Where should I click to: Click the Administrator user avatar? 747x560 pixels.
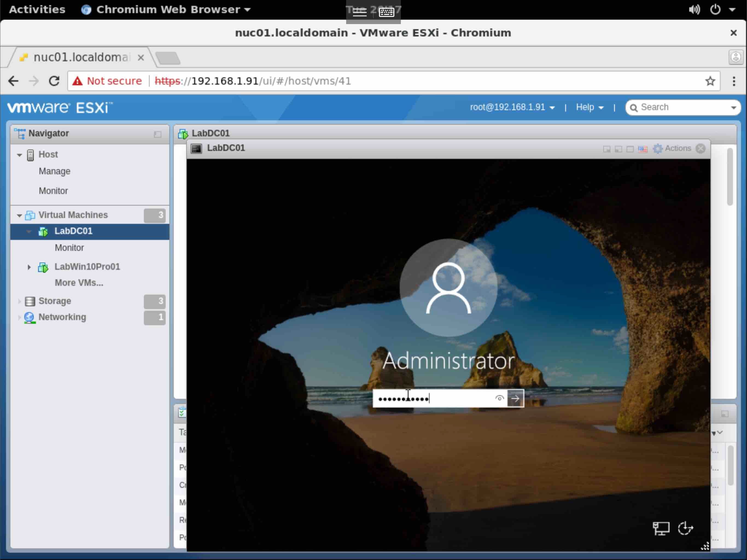point(448,288)
